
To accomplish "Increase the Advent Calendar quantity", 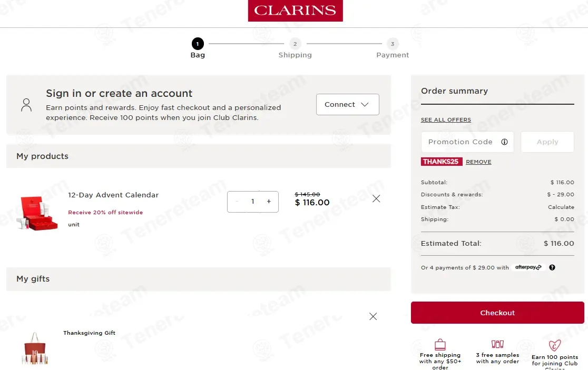I will (x=269, y=202).
